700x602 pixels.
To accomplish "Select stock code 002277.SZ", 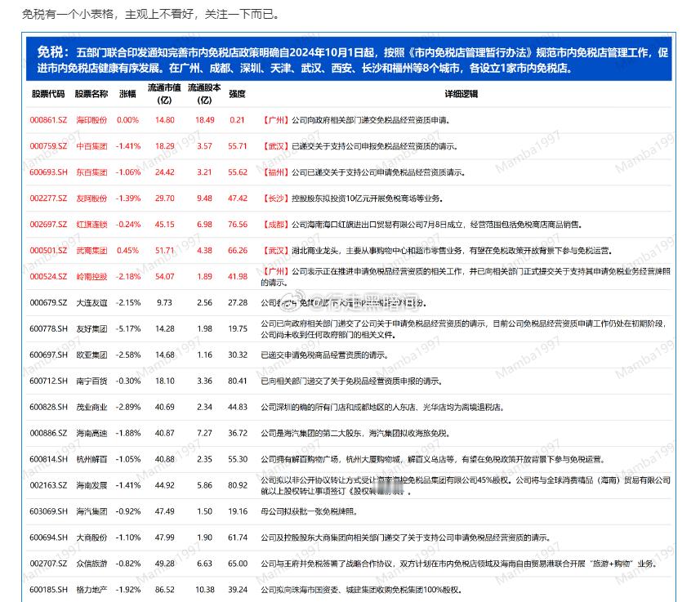I will 48,198.
